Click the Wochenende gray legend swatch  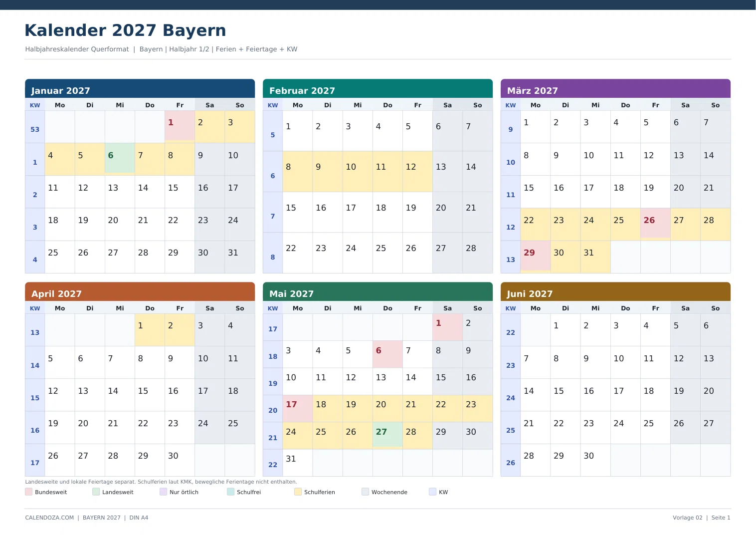click(365, 492)
